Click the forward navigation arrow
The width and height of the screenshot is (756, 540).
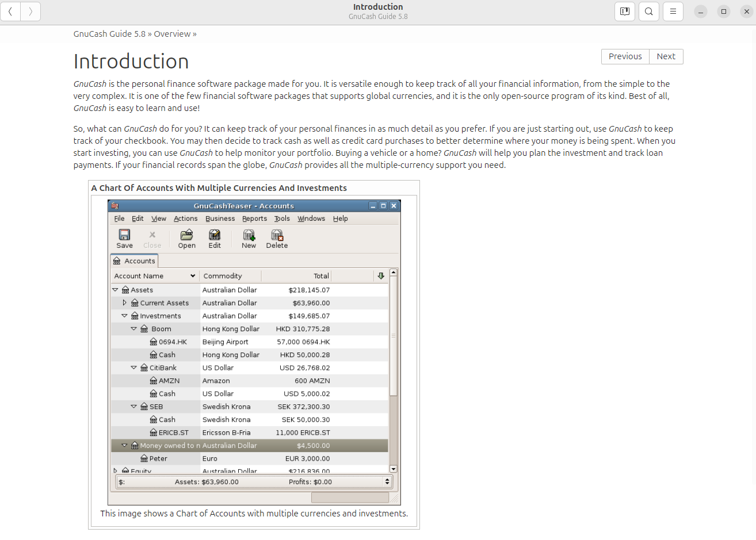[x=30, y=12]
